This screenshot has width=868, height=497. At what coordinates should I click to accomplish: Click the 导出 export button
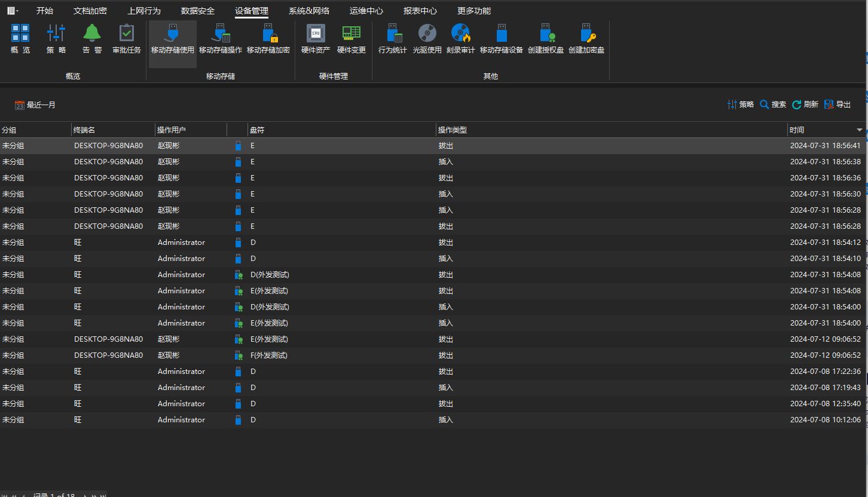coord(838,105)
